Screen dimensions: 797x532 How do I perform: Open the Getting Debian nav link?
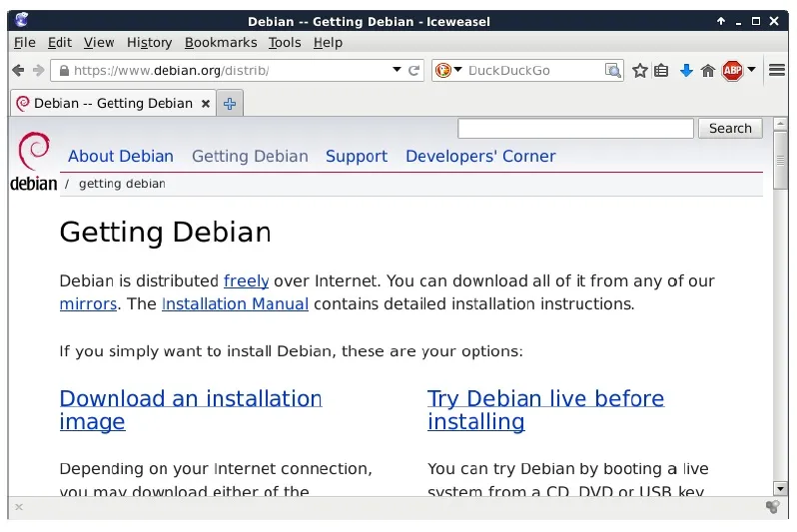coord(250,156)
